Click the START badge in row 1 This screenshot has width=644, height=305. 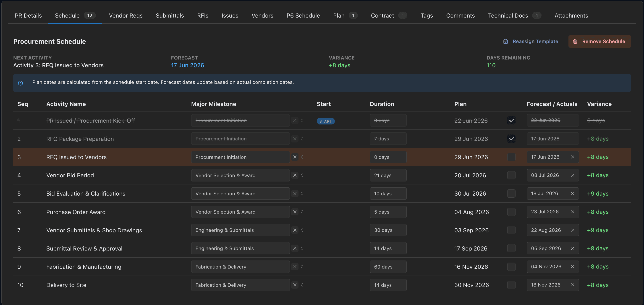[x=325, y=121]
